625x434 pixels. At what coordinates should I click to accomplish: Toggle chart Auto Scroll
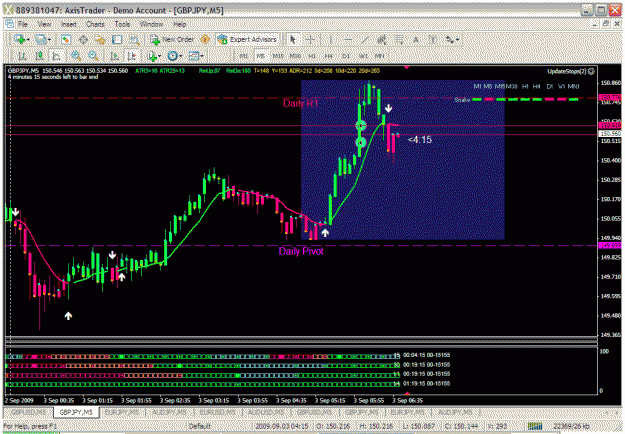(115, 56)
